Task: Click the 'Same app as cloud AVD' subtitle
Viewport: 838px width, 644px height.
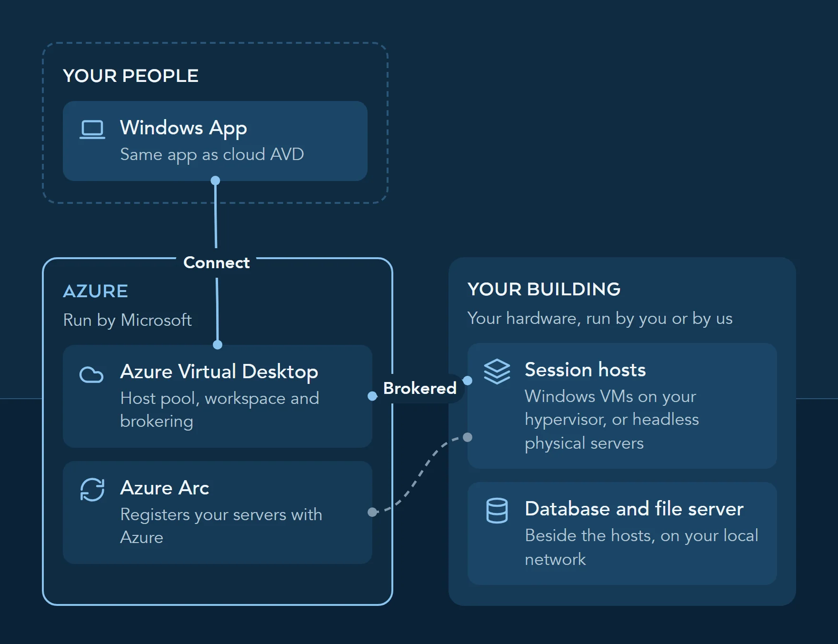Action: pos(212,155)
